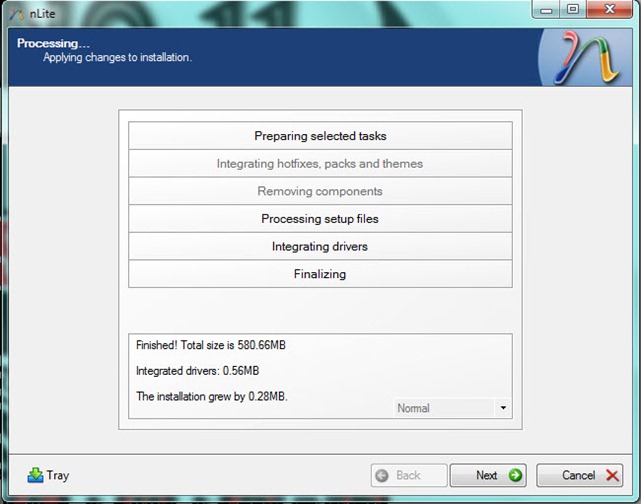The width and height of the screenshot is (641, 504).
Task: Open the Normal priority dropdown
Action: pyautogui.click(x=502, y=408)
